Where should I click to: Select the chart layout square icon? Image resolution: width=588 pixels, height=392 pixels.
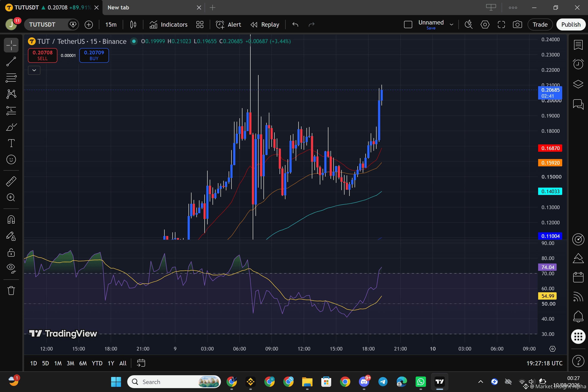408,24
